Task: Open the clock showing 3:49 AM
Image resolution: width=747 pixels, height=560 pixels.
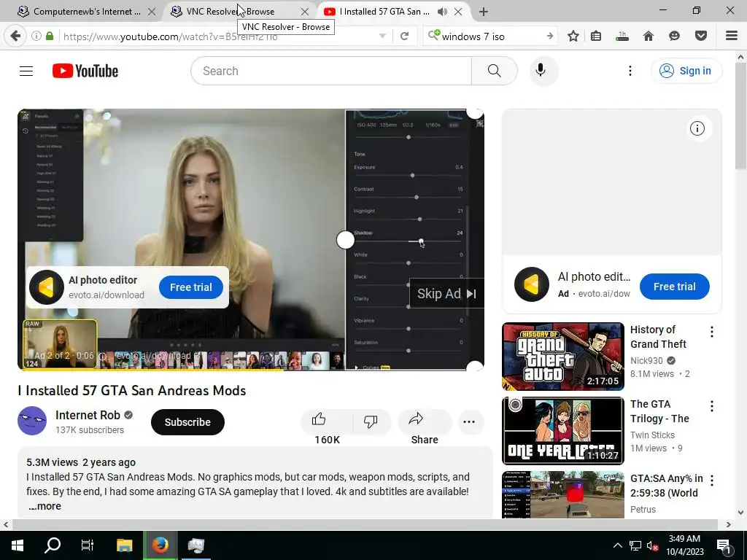Action: pos(684,545)
